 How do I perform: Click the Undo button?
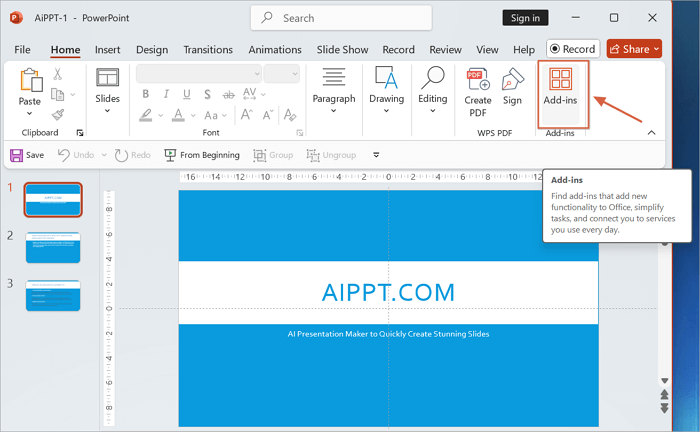coord(76,155)
